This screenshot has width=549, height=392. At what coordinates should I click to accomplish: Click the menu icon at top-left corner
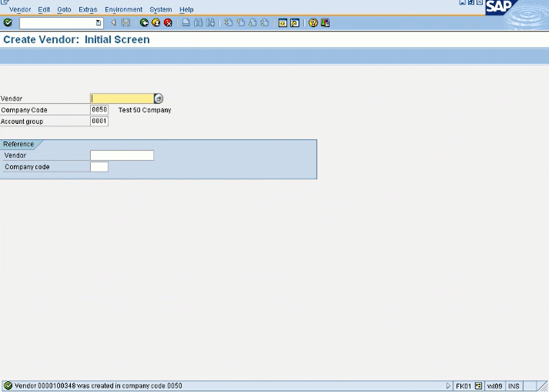click(4, 2)
